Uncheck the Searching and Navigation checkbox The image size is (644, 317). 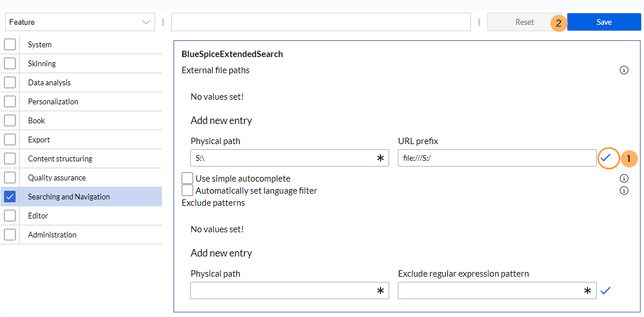pyautogui.click(x=10, y=197)
